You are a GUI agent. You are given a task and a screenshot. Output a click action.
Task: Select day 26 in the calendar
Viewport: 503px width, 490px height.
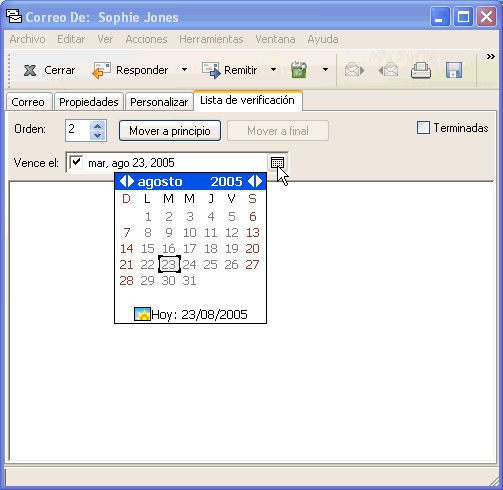pyautogui.click(x=232, y=265)
